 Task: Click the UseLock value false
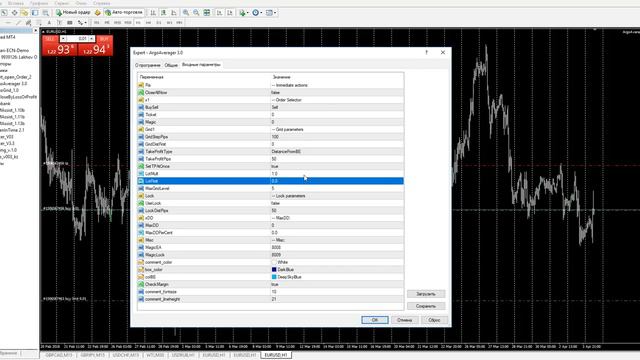click(276, 203)
